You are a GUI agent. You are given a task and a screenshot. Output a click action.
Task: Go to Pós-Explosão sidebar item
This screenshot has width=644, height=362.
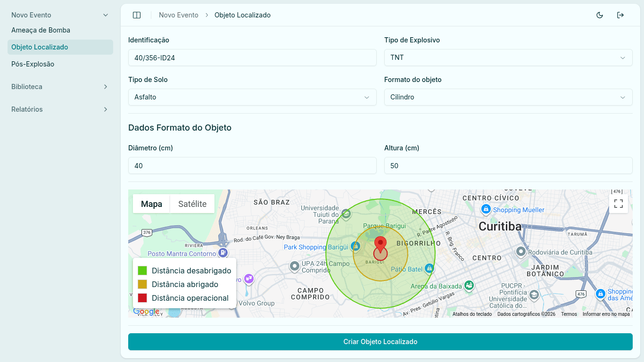coord(33,64)
